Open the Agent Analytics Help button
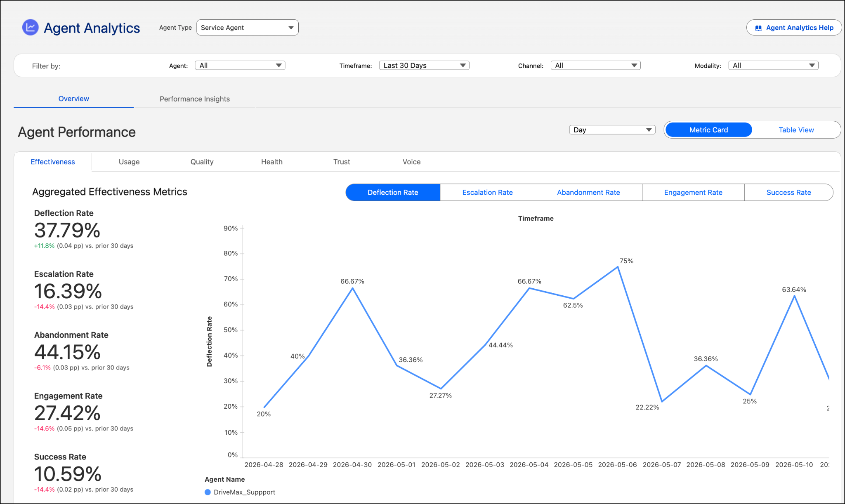The height and width of the screenshot is (504, 845). click(794, 28)
